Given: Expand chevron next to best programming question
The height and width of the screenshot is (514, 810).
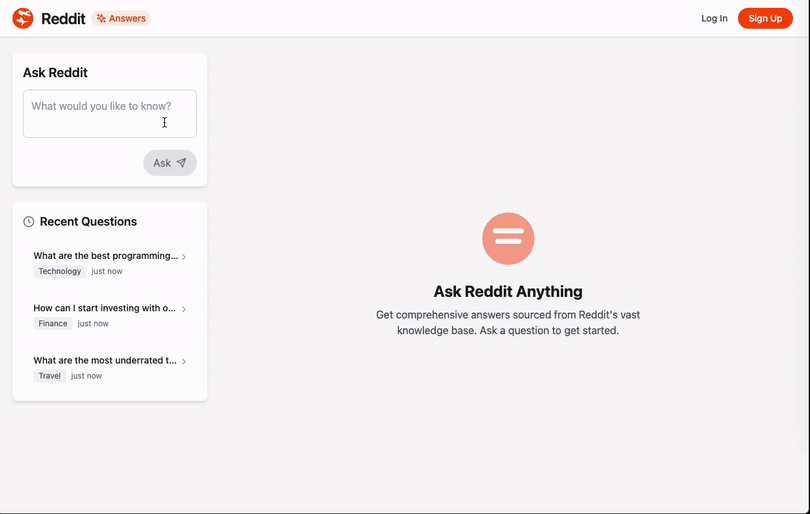Looking at the screenshot, I should (184, 257).
